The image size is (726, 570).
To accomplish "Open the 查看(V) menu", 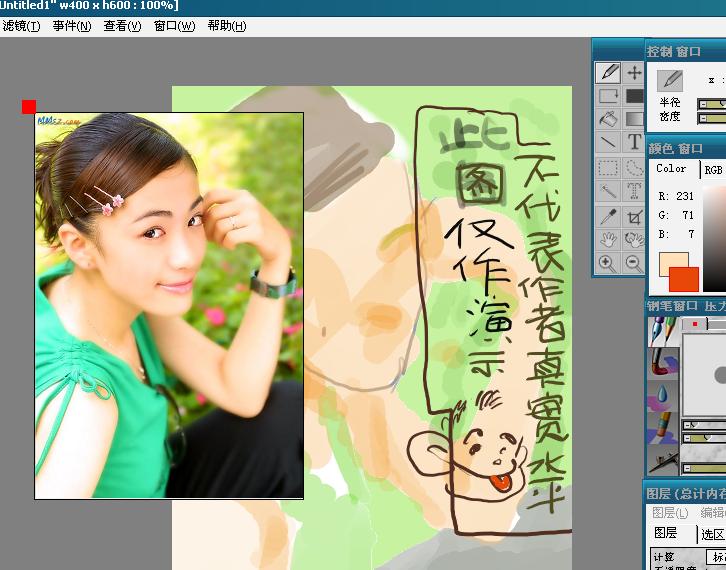I will [122, 25].
